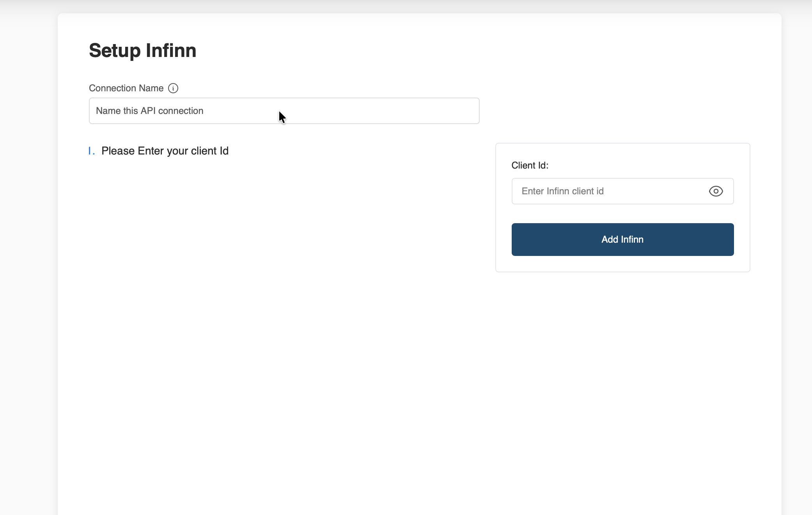Show the hidden client id with eye icon
The height and width of the screenshot is (515, 812).
click(716, 191)
